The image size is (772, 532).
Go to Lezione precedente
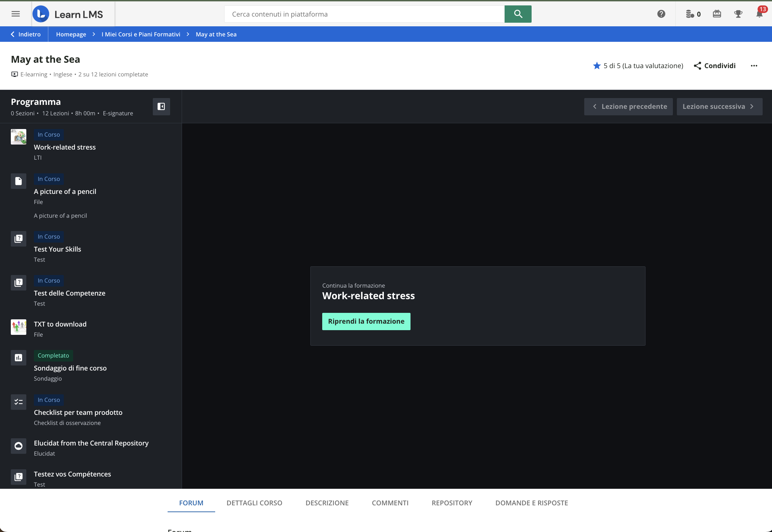[x=628, y=107]
